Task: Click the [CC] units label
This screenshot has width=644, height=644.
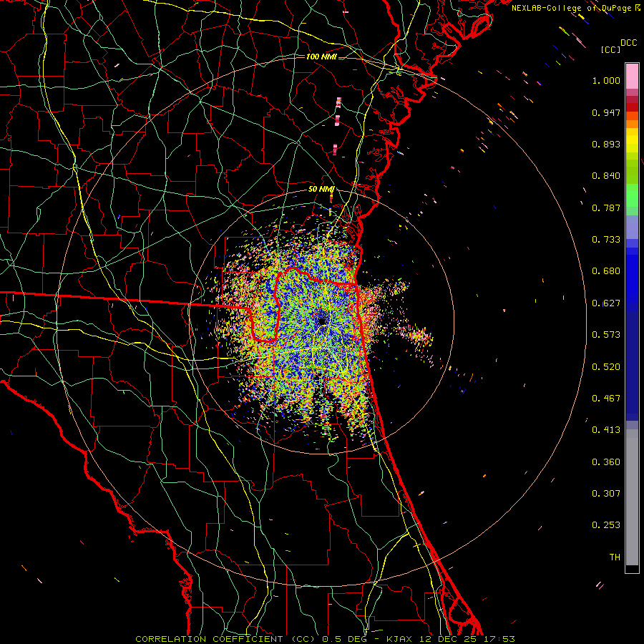Action: [x=610, y=49]
